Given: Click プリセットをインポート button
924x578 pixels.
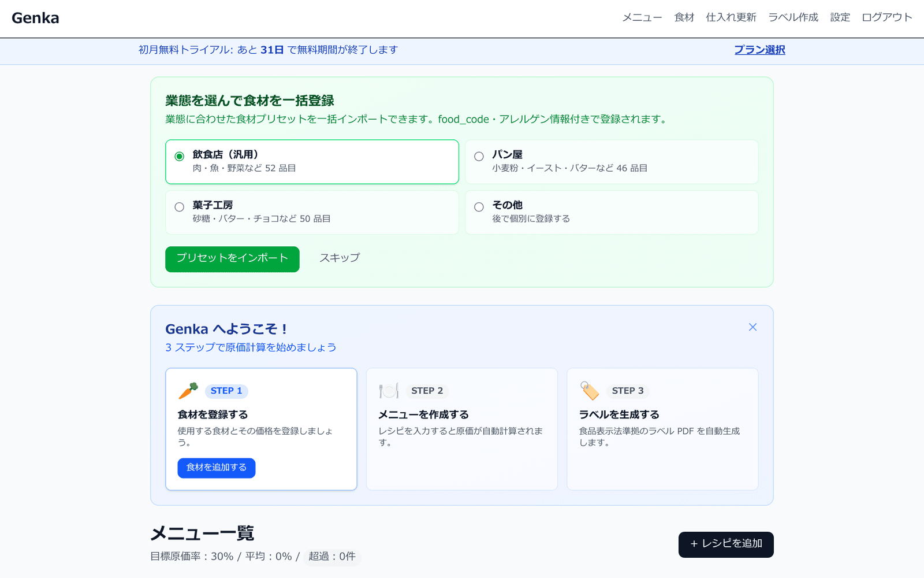Looking at the screenshot, I should coord(232,259).
